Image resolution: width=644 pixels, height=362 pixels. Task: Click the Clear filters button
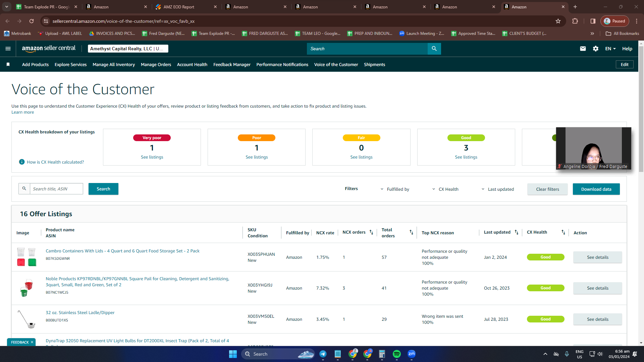[x=547, y=189]
